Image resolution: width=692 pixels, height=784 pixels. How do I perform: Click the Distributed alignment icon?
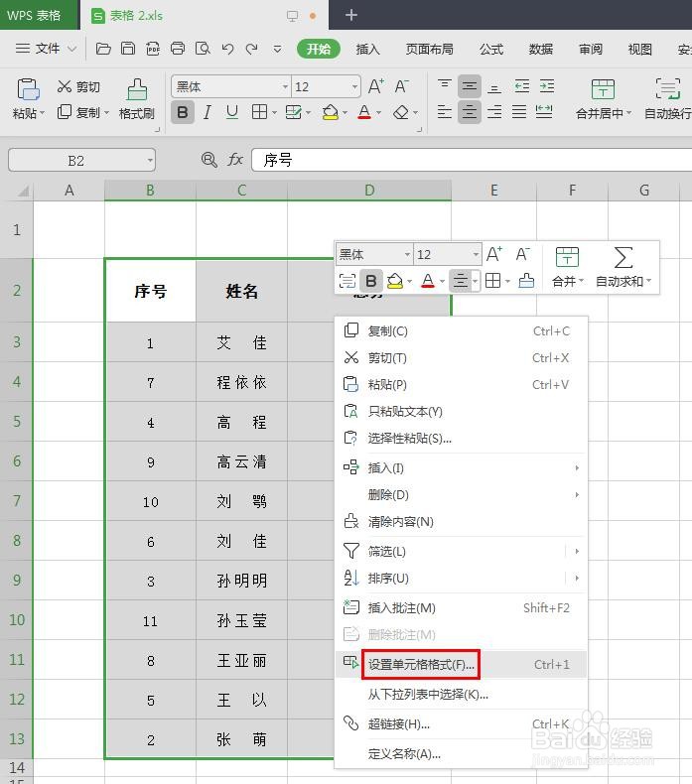pyautogui.click(x=544, y=111)
